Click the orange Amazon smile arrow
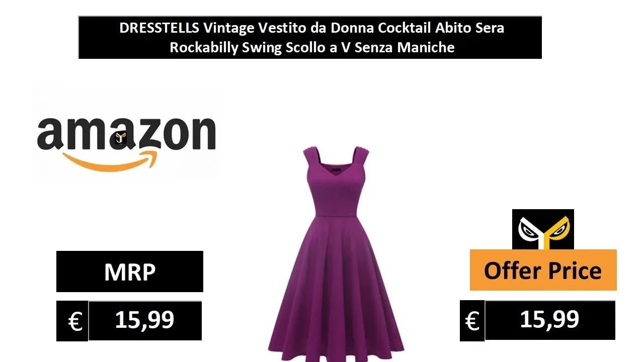 click(x=110, y=161)
